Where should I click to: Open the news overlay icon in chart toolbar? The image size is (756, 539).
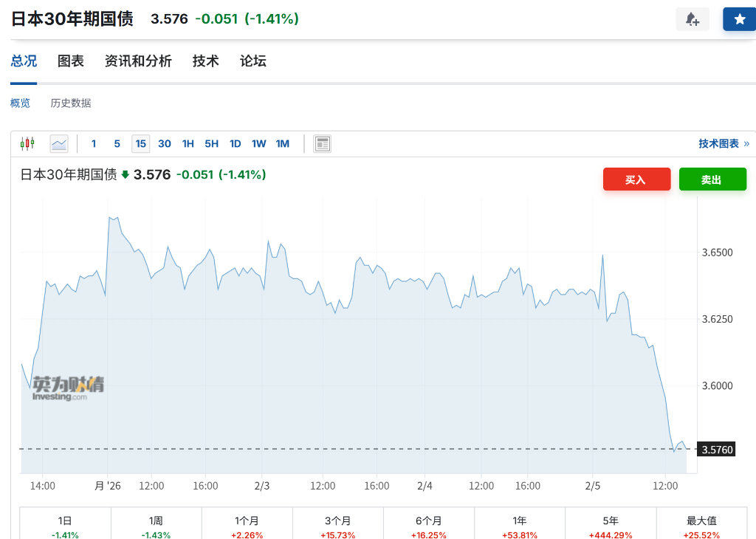(322, 143)
